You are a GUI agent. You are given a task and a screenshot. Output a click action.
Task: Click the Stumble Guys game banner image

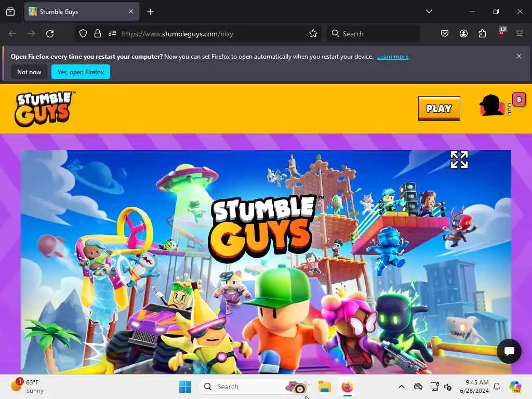click(266, 262)
